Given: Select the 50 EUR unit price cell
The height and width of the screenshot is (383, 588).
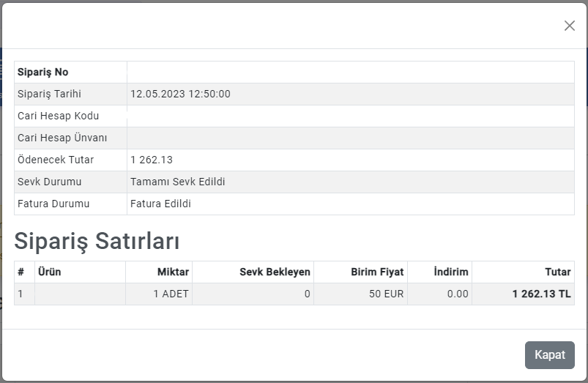Looking at the screenshot, I should 386,294.
